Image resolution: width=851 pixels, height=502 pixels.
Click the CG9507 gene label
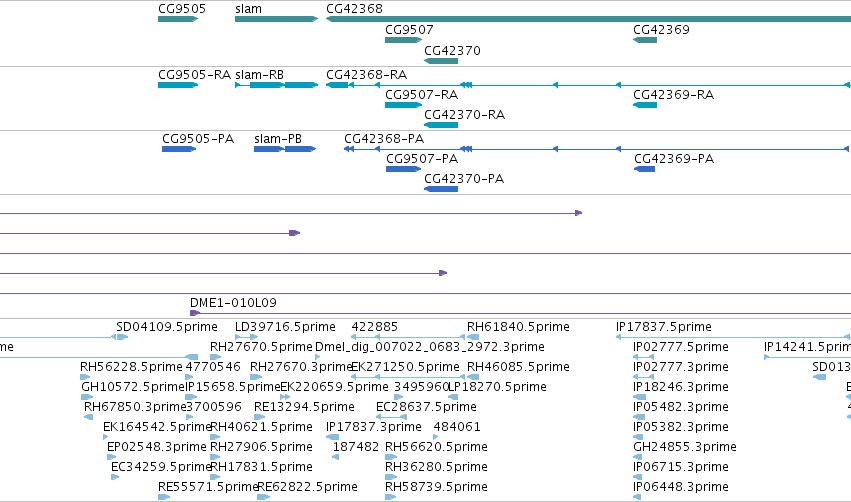click(x=409, y=30)
